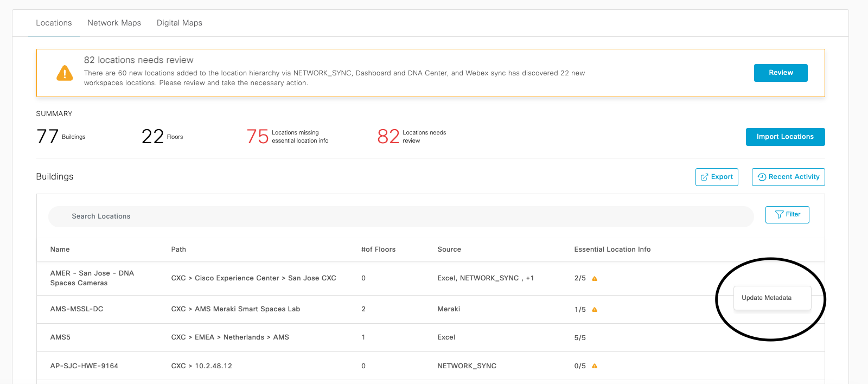
Task: Open the AMS-MSSL-DC building row
Action: pyautogui.click(x=76, y=309)
